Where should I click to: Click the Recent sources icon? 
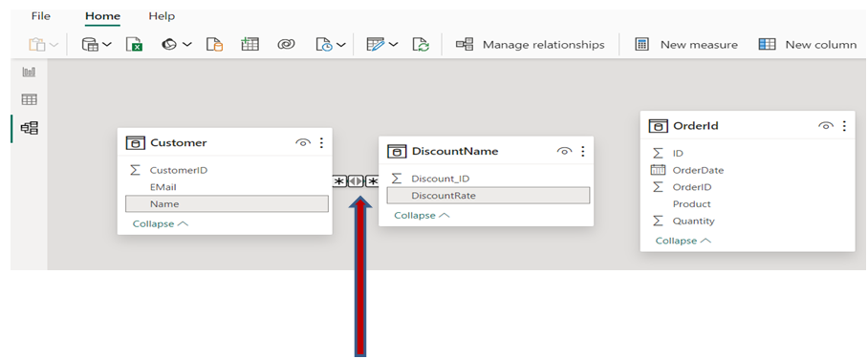[324, 45]
